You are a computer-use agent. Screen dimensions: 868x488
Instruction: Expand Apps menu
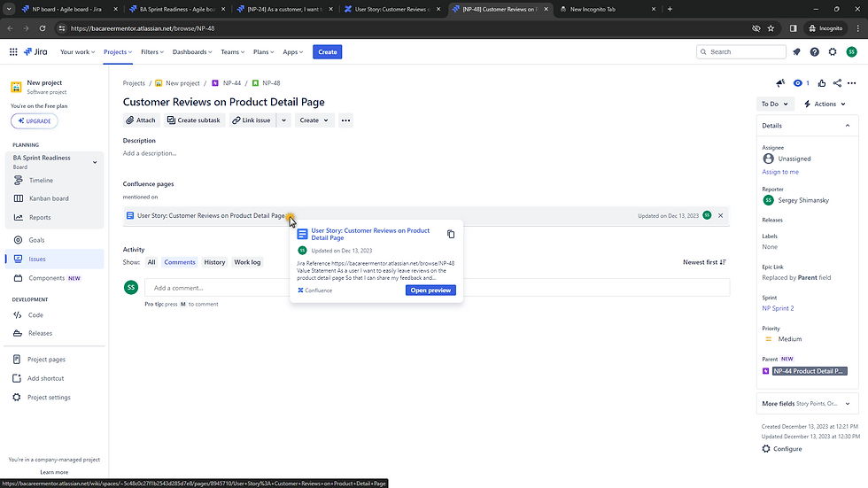tap(293, 52)
